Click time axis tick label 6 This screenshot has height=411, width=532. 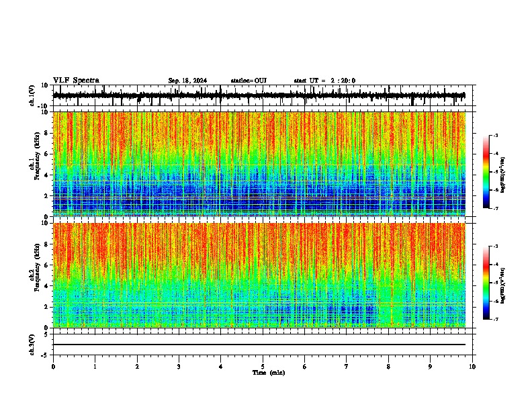[305, 367]
